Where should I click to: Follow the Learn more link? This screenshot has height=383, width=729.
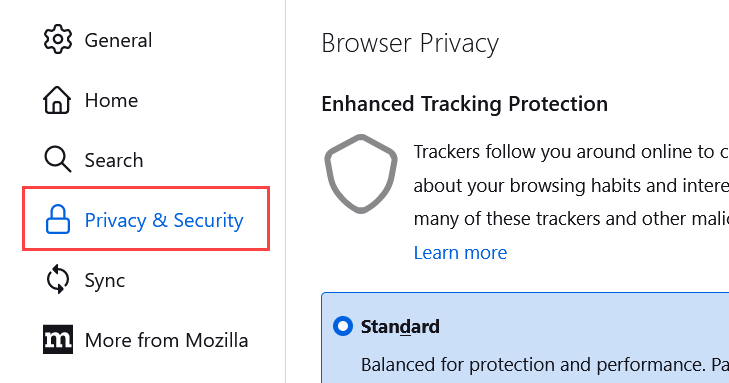tap(460, 253)
